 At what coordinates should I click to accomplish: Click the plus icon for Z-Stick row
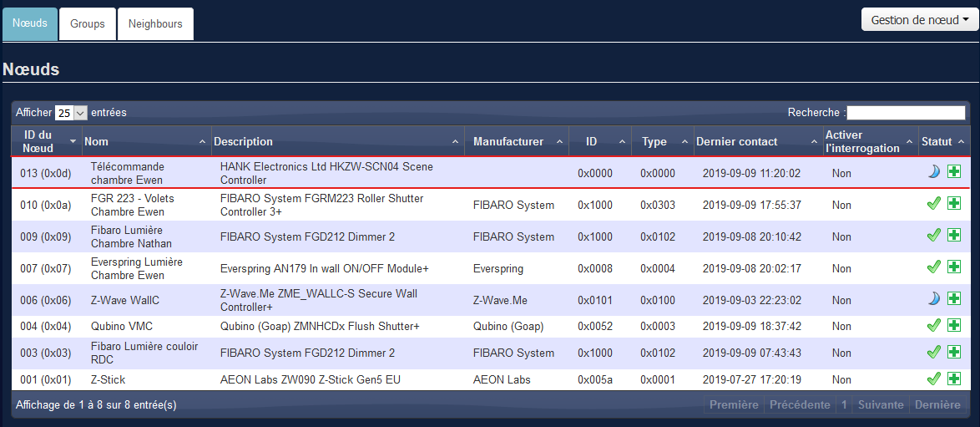point(954,379)
